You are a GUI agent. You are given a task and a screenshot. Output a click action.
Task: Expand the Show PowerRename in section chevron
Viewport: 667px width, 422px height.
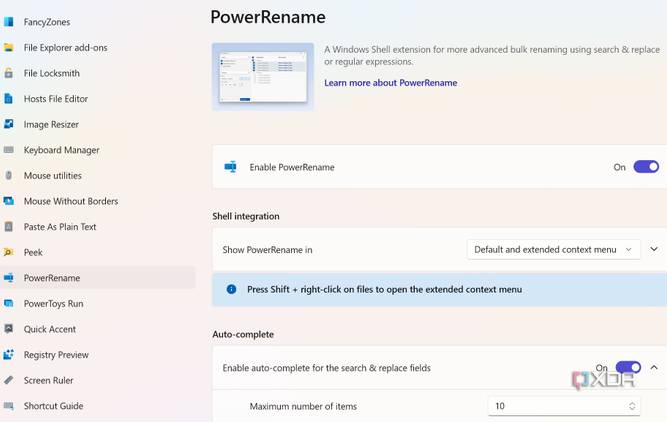(x=654, y=249)
